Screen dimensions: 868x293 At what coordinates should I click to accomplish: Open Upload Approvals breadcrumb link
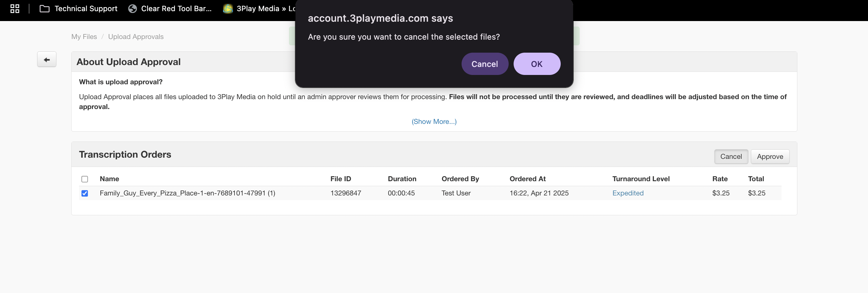(136, 37)
